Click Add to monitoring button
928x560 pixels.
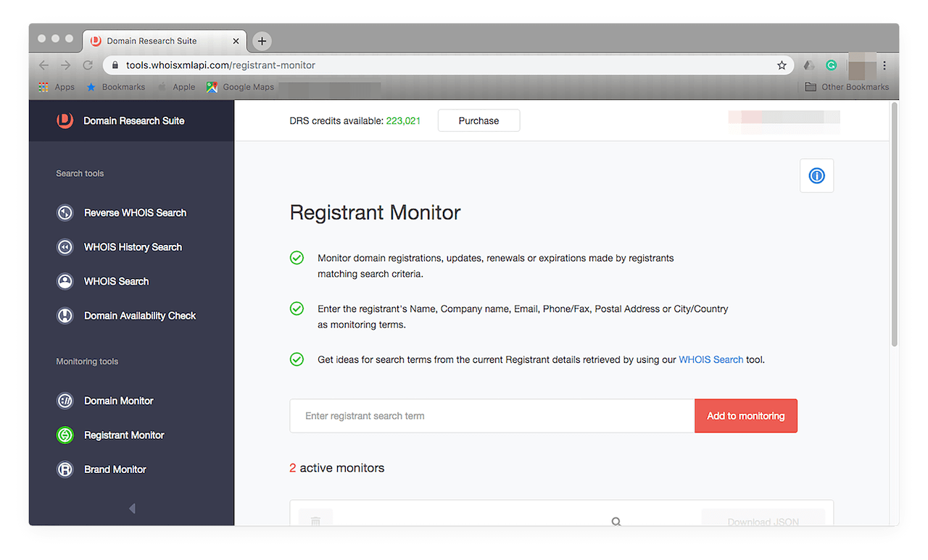pos(746,416)
